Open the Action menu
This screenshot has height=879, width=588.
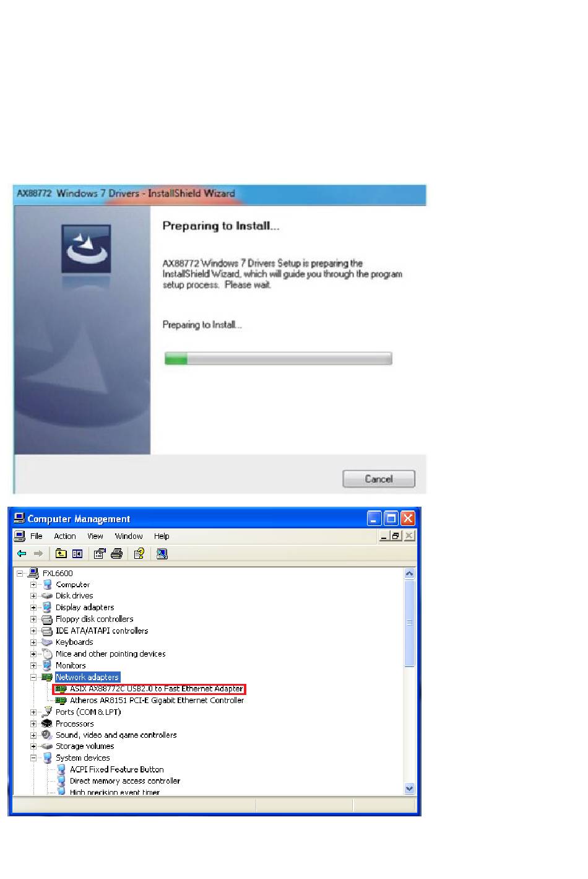tap(65, 536)
